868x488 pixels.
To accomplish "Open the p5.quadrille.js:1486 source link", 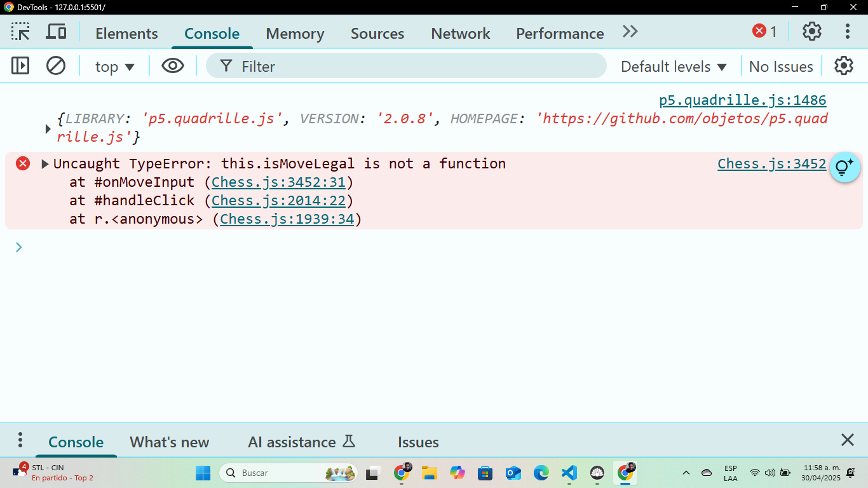I will point(742,100).
